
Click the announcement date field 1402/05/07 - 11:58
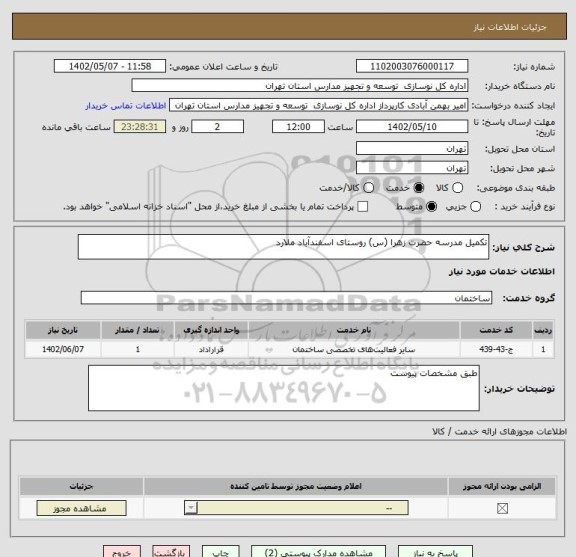(110, 67)
